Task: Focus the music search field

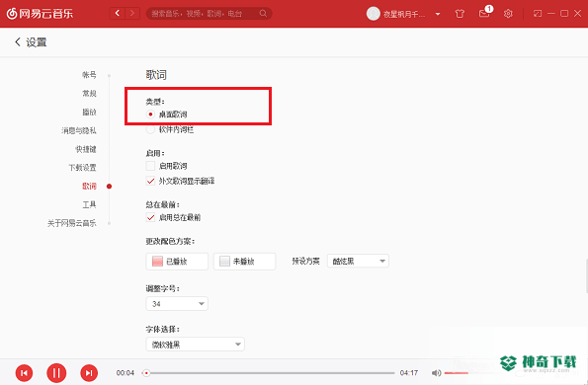Action: pos(205,14)
